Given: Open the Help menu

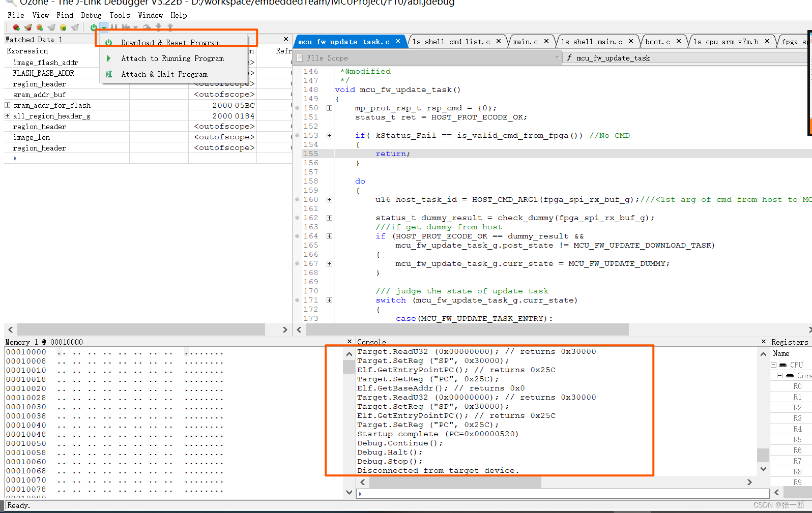Looking at the screenshot, I should click(179, 15).
